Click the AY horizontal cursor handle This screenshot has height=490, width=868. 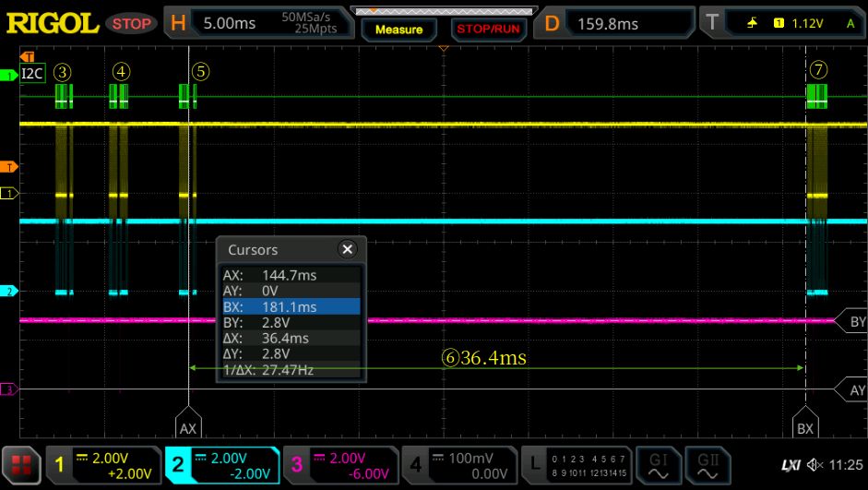(850, 389)
